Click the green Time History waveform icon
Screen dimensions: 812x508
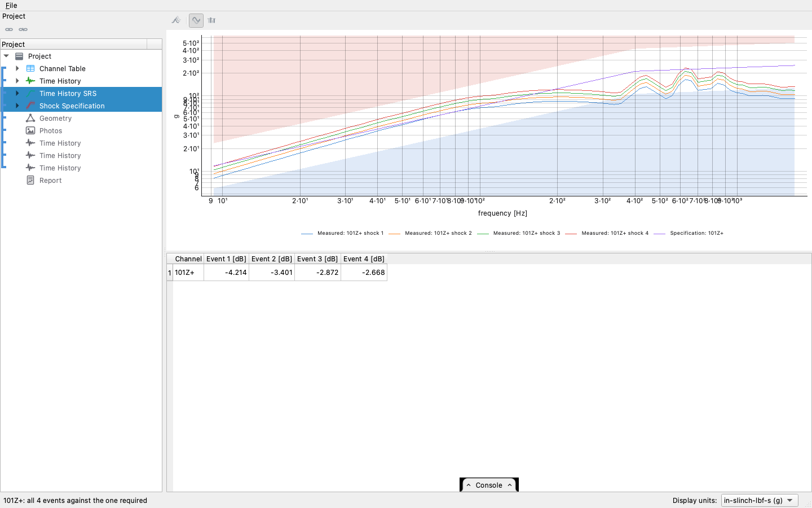click(x=30, y=81)
